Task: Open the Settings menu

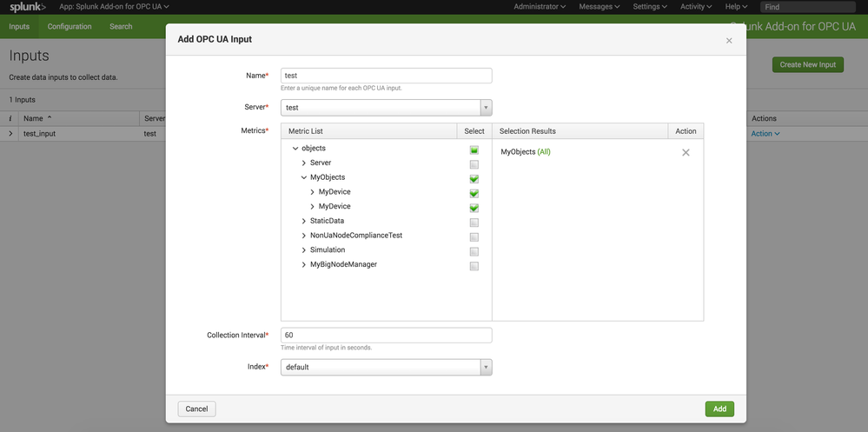Action: click(x=650, y=7)
